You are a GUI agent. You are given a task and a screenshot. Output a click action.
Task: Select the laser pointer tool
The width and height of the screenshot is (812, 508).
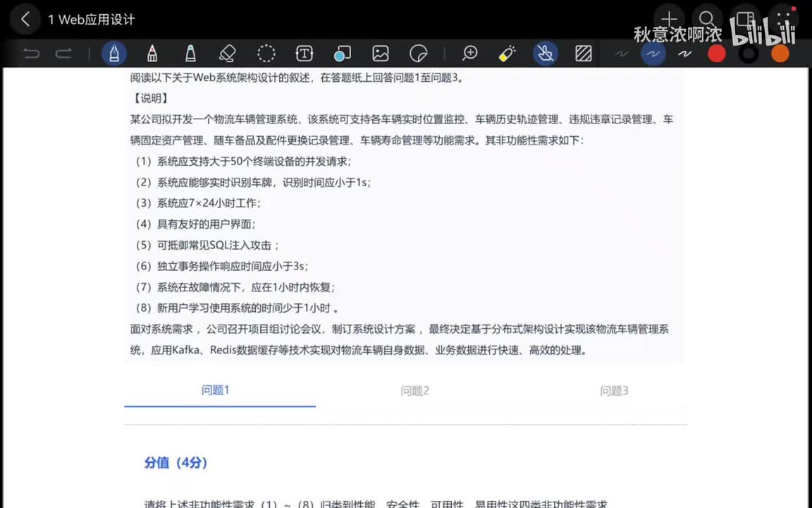508,54
